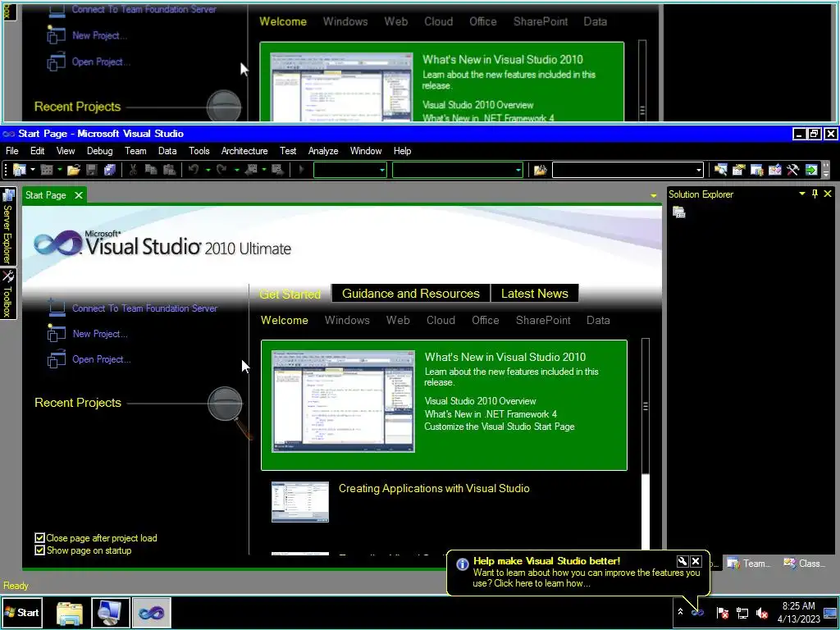The height and width of the screenshot is (630, 840).
Task: Expand the New Project dropdown arrow
Action: tap(33, 170)
